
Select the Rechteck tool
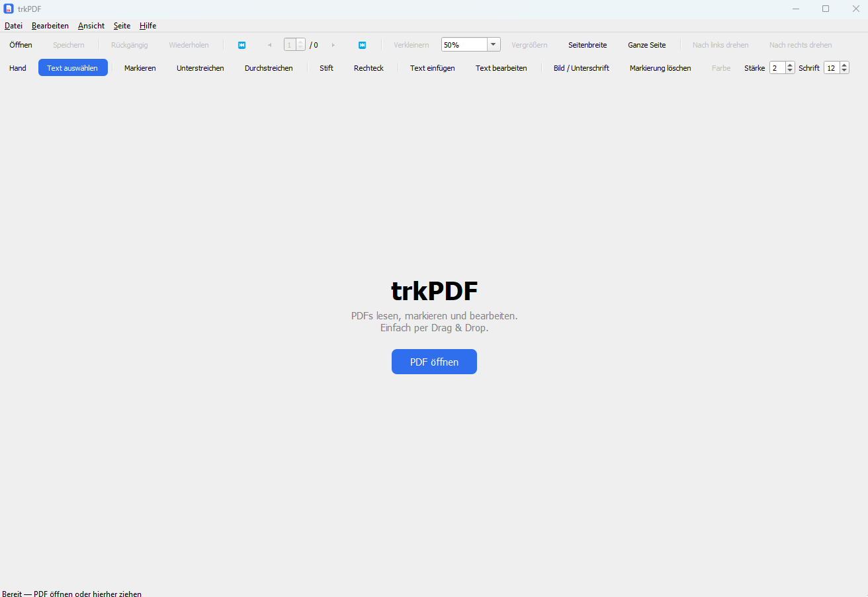[369, 68]
